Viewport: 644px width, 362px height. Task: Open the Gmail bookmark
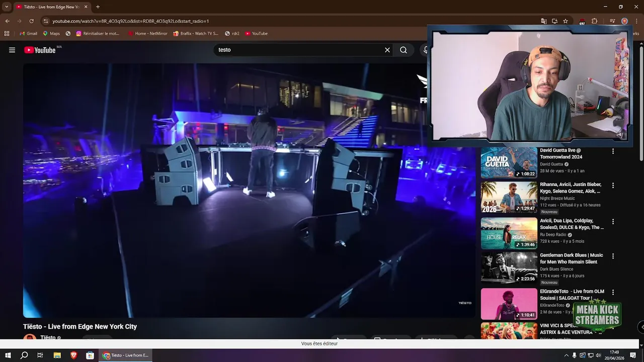pyautogui.click(x=28, y=34)
